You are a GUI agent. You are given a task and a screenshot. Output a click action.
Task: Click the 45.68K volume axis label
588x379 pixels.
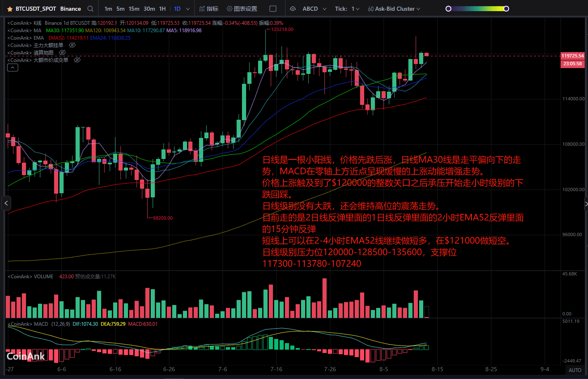pos(570,274)
